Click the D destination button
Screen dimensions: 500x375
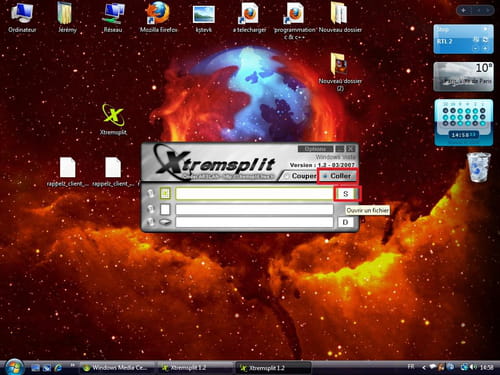point(346,222)
